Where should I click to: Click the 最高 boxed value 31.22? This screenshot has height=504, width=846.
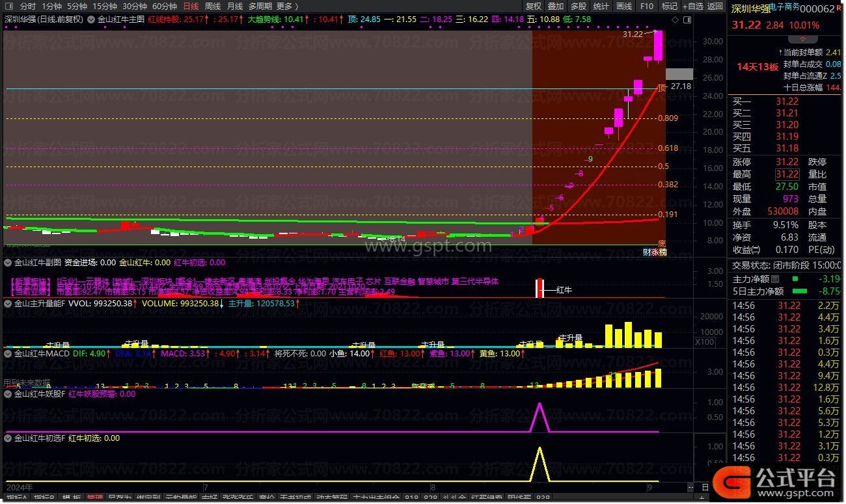(x=787, y=174)
